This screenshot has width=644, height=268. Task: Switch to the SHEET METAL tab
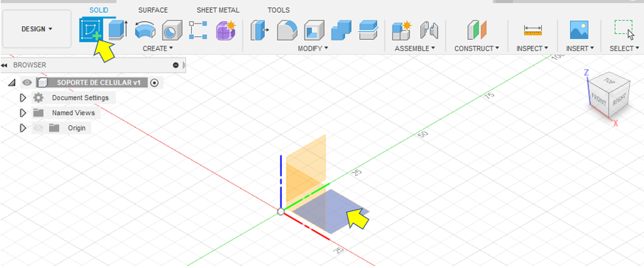coord(218,10)
